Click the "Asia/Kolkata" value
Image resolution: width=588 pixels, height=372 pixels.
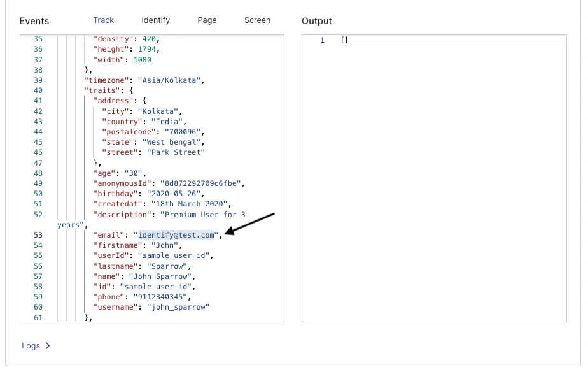[169, 80]
